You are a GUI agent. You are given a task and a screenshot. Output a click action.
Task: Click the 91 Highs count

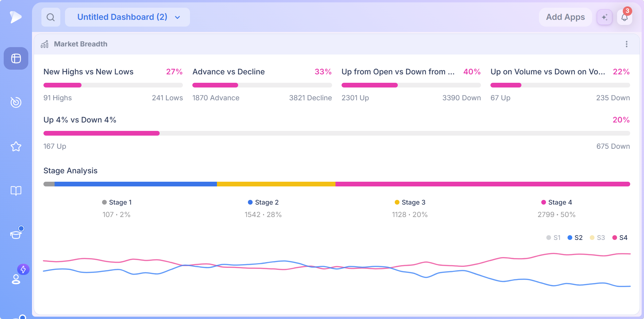click(58, 98)
